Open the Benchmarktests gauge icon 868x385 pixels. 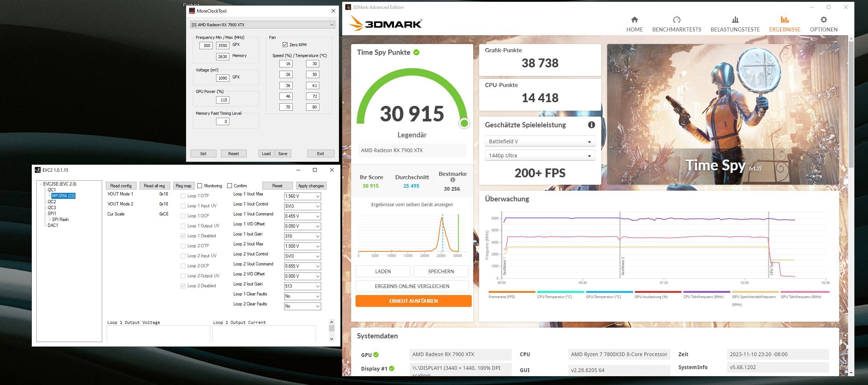676,20
